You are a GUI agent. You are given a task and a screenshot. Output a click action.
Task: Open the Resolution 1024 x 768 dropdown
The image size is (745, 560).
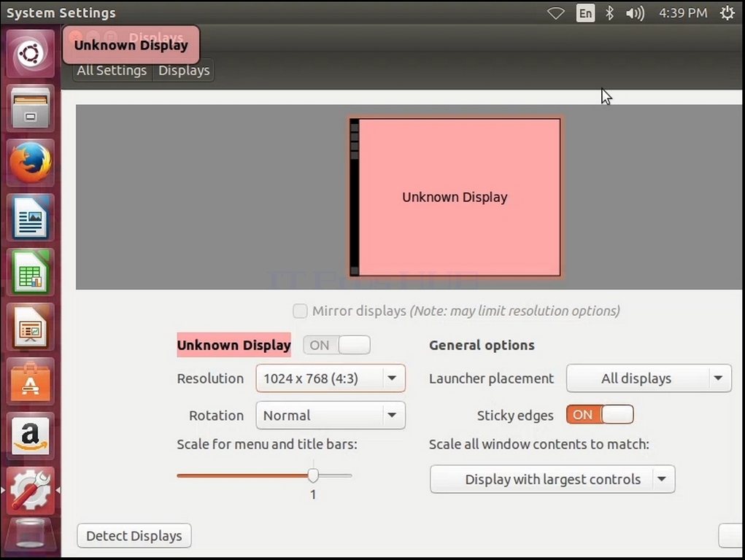pyautogui.click(x=331, y=378)
